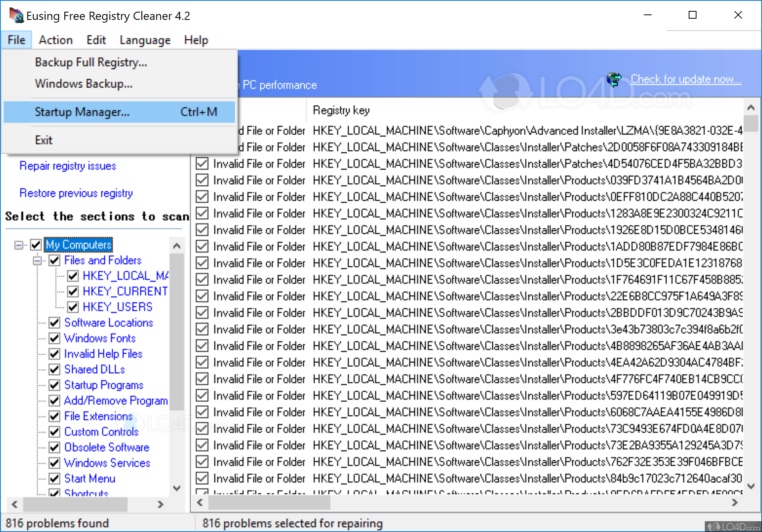The width and height of the screenshot is (762, 532).
Task: Click the section tree scroll-left arrow
Action: pos(15,504)
